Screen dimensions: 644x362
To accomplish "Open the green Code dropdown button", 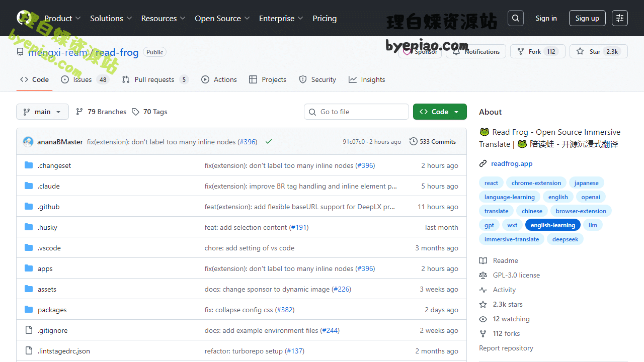I will (x=440, y=112).
